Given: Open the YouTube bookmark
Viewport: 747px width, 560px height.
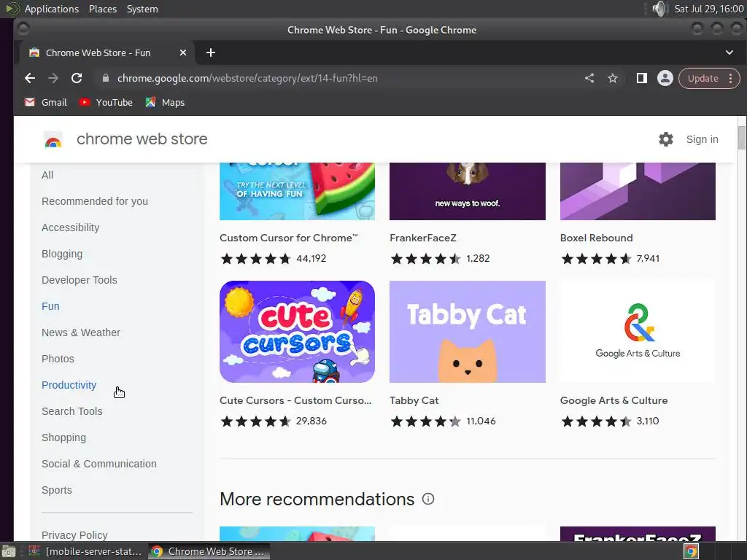Looking at the screenshot, I should (x=106, y=102).
